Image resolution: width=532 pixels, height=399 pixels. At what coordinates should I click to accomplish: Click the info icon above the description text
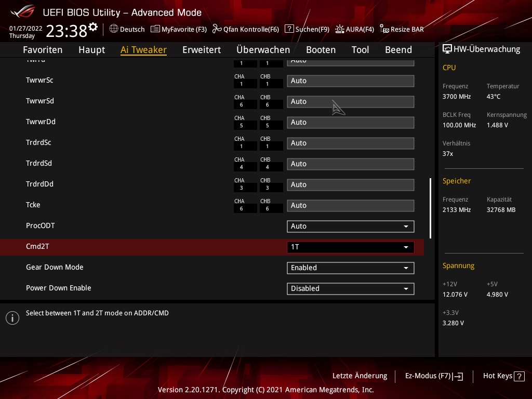(12, 318)
